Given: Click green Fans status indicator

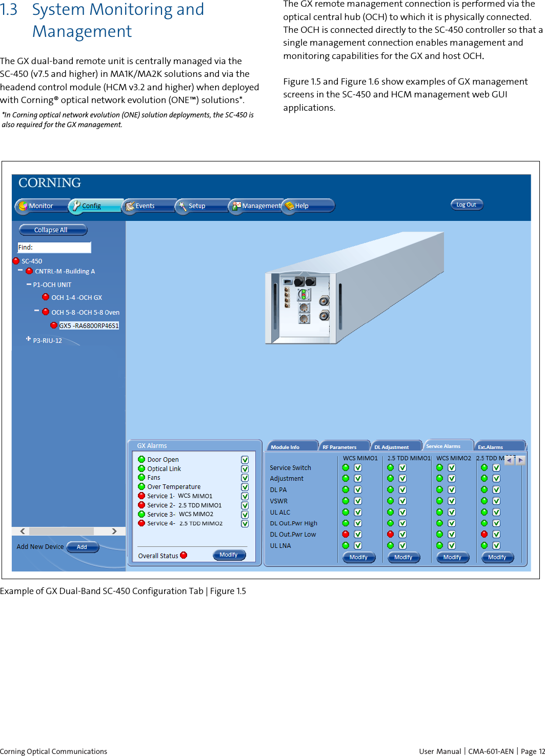Looking at the screenshot, I should coord(142,477).
